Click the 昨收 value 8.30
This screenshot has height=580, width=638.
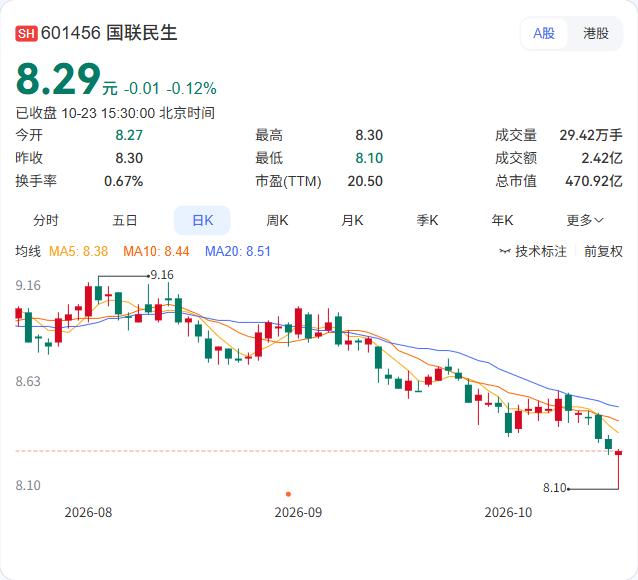click(x=129, y=158)
